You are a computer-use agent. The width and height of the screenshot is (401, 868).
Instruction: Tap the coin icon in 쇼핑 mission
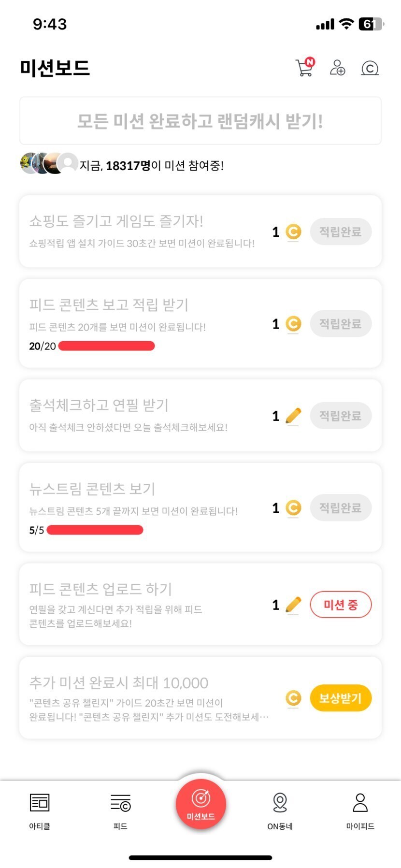point(293,232)
